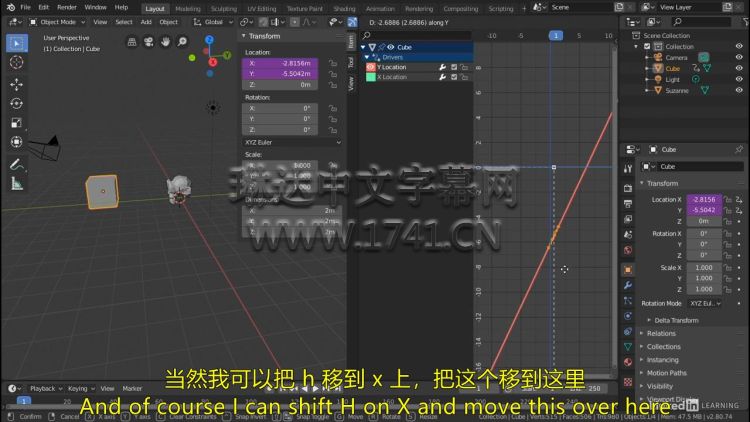This screenshot has height=422, width=750.
Task: Select Suzanne in the outliner
Action: 676,90
